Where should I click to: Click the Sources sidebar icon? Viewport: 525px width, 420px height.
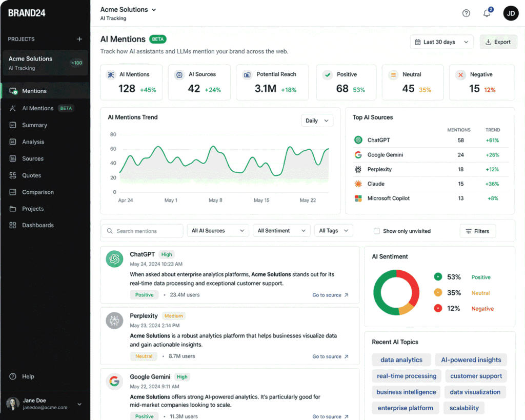pos(14,158)
